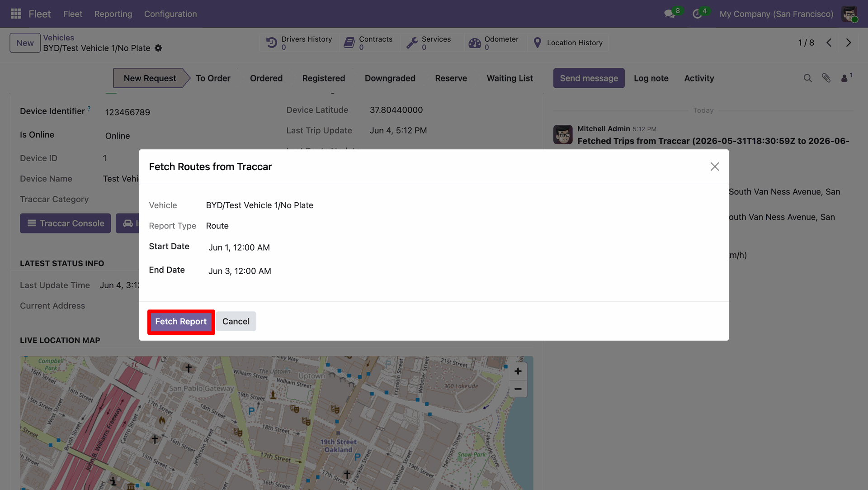868x490 pixels.
Task: Open the Configuration menu
Action: pos(170,14)
